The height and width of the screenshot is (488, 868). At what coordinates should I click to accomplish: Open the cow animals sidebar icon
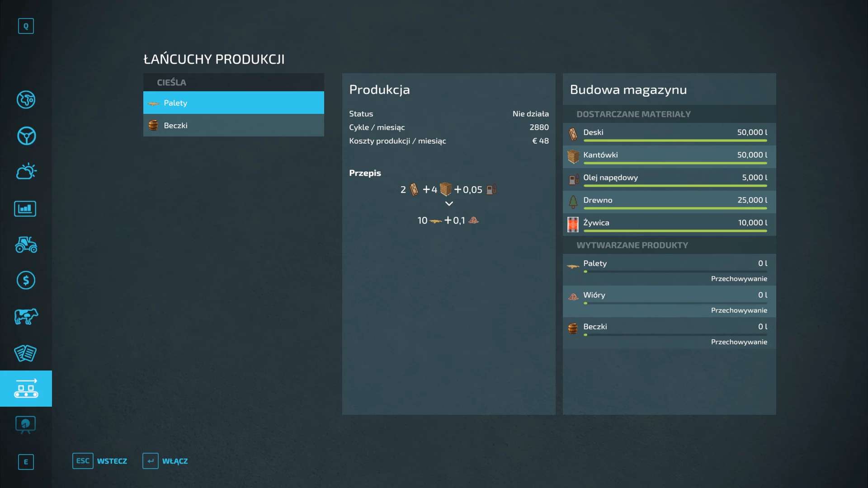point(26,316)
